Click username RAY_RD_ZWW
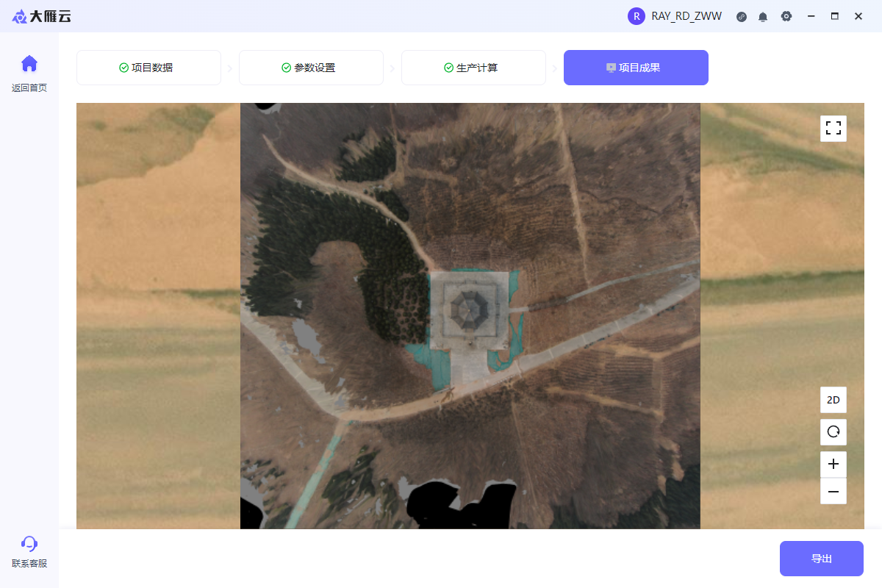This screenshot has height=588, width=882. pyautogui.click(x=686, y=16)
